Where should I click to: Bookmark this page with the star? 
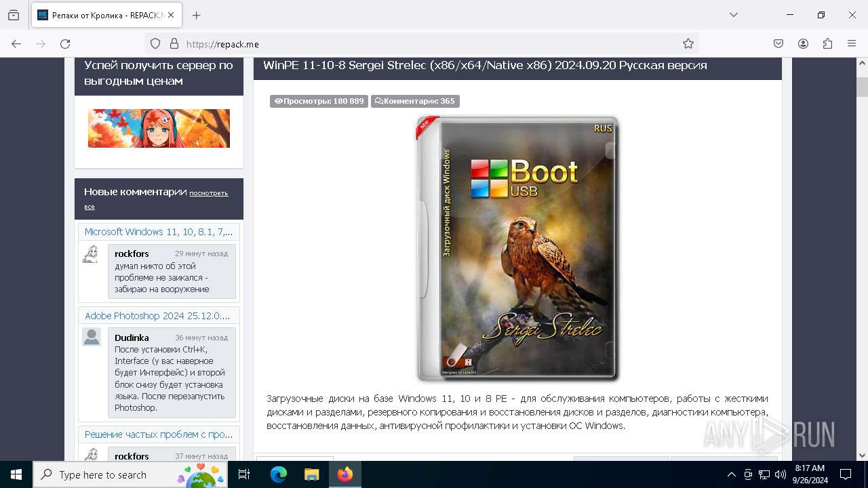point(688,43)
